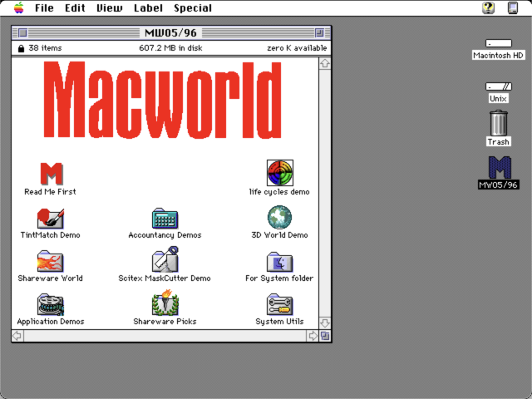Click the close box of MW05/96 window
Image resolution: width=532 pixels, height=399 pixels.
(x=22, y=33)
